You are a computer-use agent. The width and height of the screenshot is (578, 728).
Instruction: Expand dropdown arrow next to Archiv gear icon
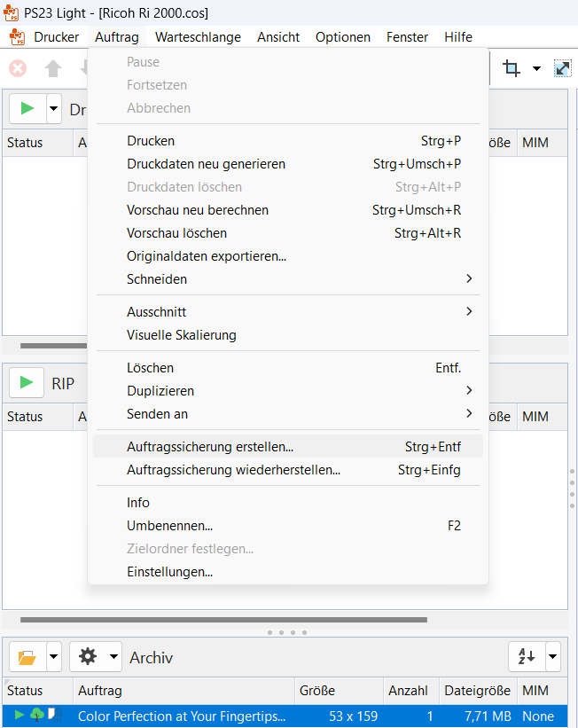tap(113, 657)
